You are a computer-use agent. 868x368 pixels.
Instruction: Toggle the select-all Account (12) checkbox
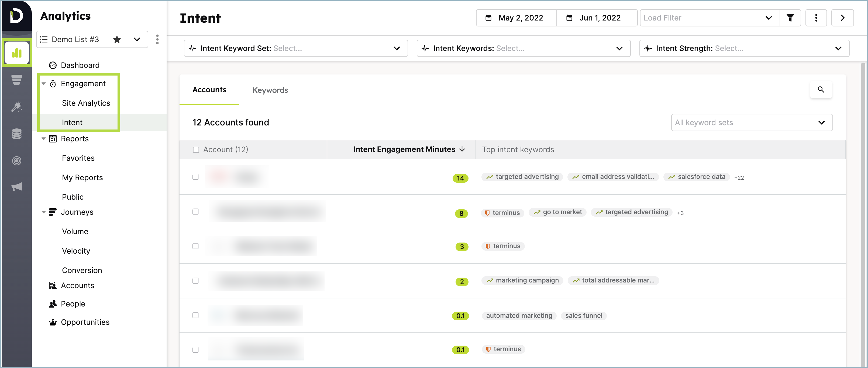(x=196, y=150)
